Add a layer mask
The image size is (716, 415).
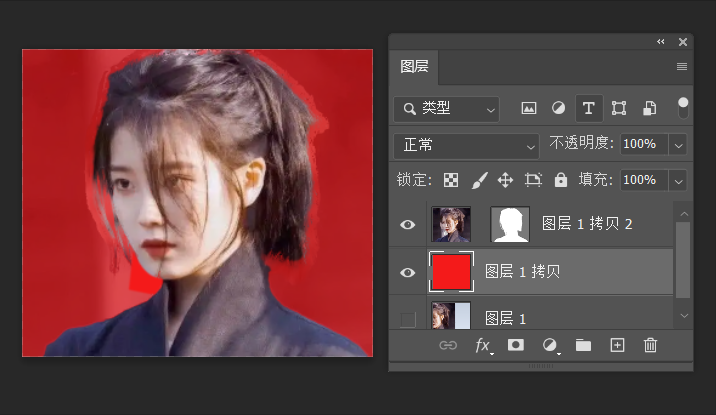pyautogui.click(x=515, y=345)
